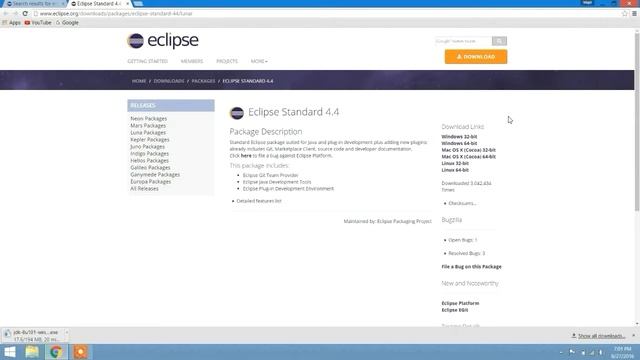Download Mac OS X (Cocoa) 32-bit
Image resolution: width=640 pixels, height=360 pixels.
tap(469, 150)
